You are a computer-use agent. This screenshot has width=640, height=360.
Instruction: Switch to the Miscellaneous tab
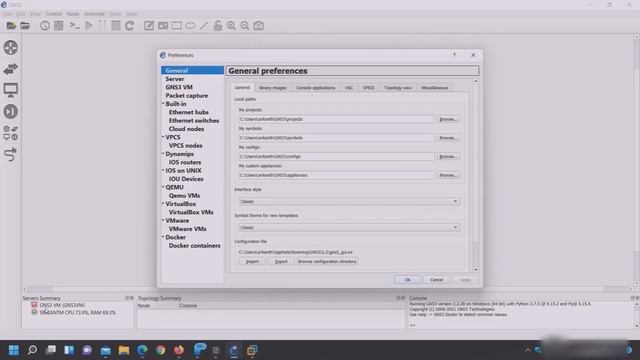[x=435, y=88]
